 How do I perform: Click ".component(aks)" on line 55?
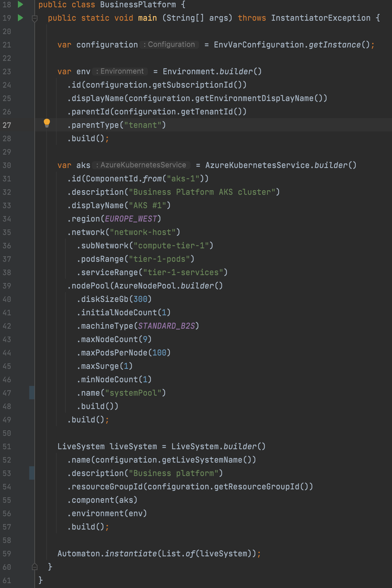[102, 500]
